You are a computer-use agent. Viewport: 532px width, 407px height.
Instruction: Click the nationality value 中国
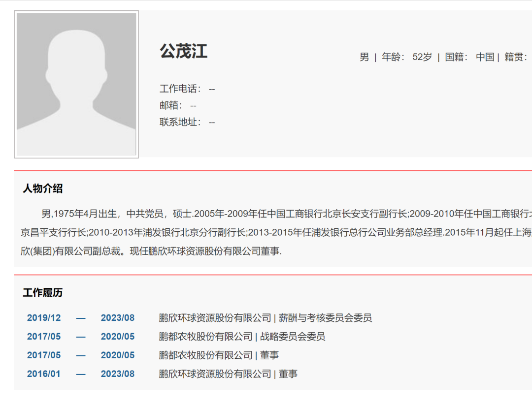coord(485,57)
